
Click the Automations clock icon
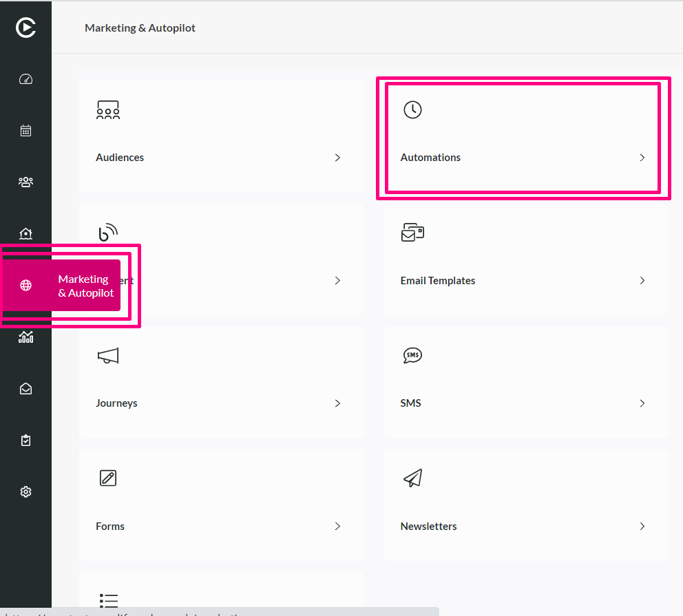point(412,109)
